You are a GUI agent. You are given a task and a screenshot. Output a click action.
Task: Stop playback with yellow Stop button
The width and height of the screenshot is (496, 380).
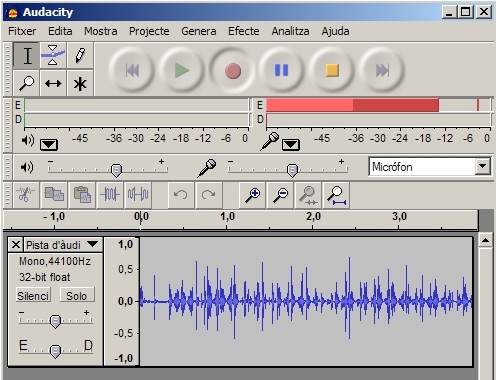332,70
